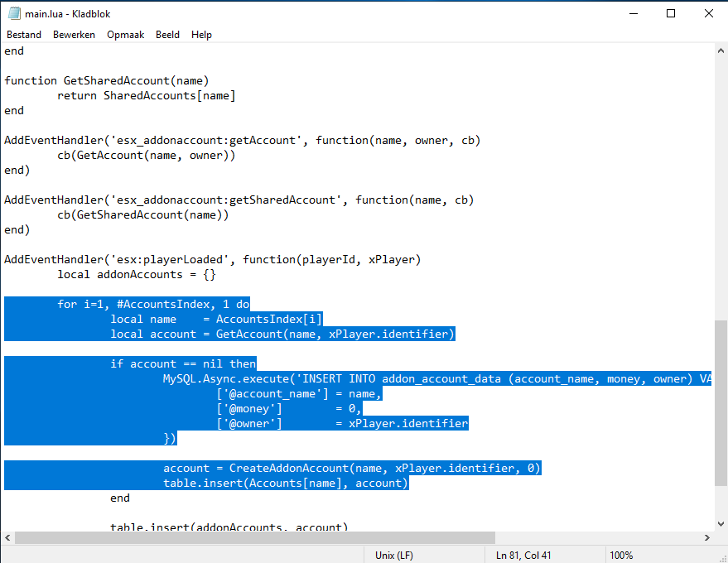Screen dimensions: 728x563
Task: Click inside the highlighted for loop text
Action: tap(154, 304)
